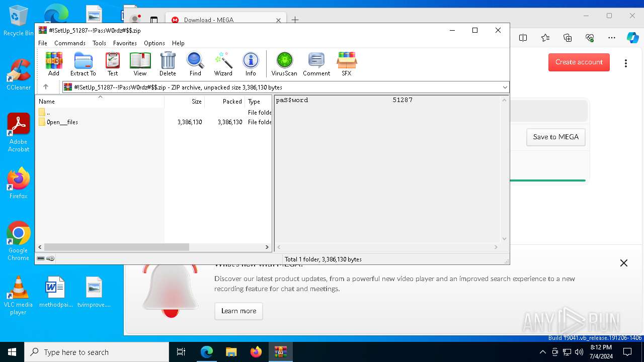
Task: Click the Delete recycle bin icon
Action: pos(168,64)
